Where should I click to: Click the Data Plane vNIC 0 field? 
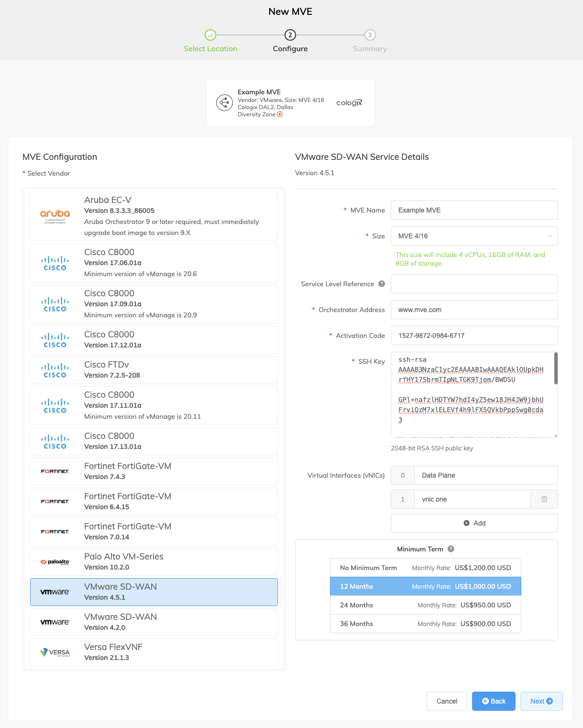coord(486,475)
